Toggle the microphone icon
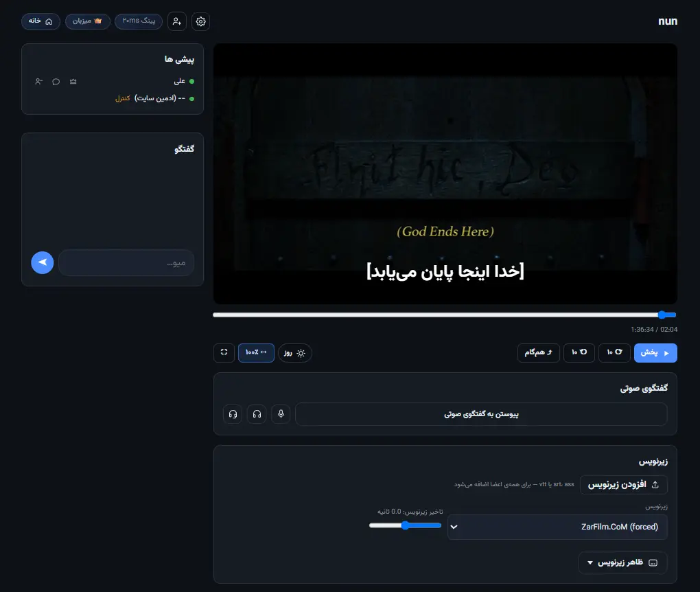Screen dimensions: 700x592 tap(281, 414)
